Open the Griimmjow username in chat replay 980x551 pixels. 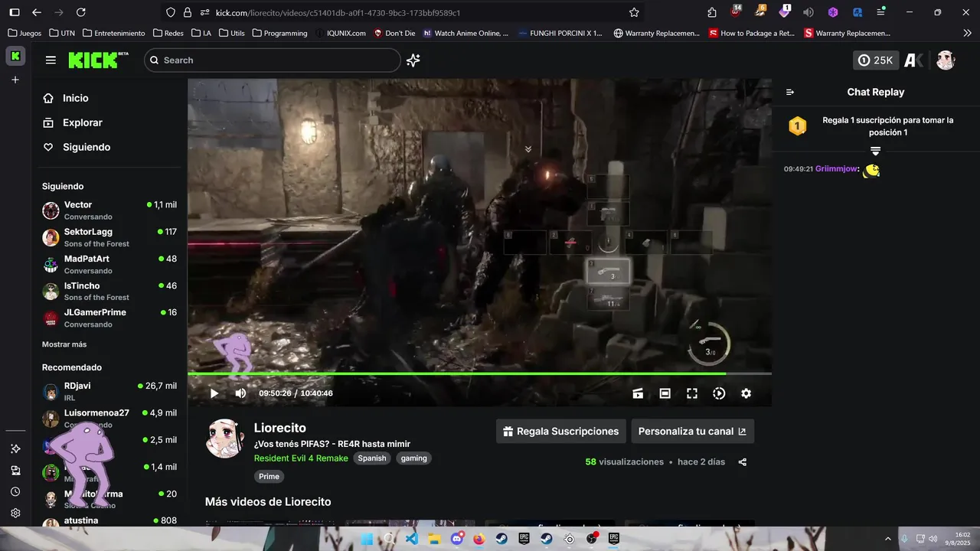point(836,168)
